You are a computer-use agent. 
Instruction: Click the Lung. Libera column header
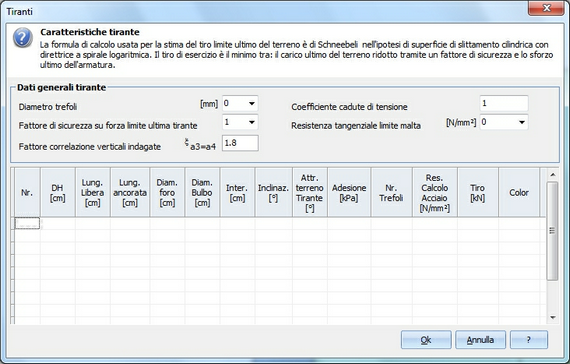93,192
